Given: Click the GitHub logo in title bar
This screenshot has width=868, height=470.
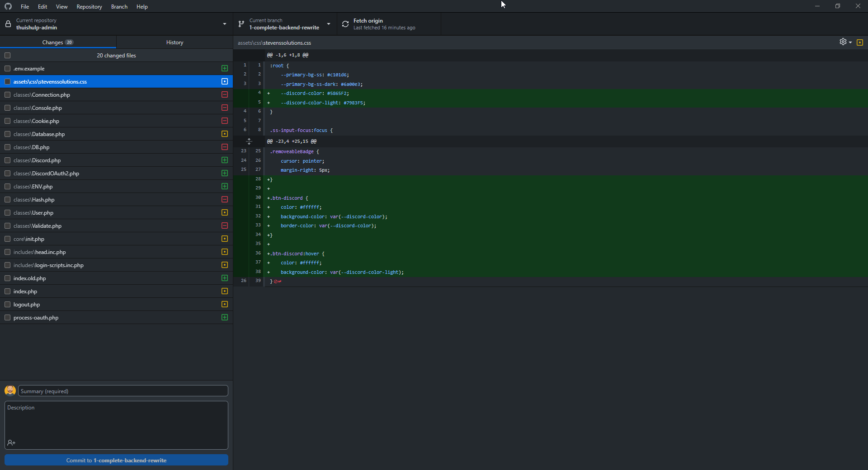Looking at the screenshot, I should click(8, 6).
